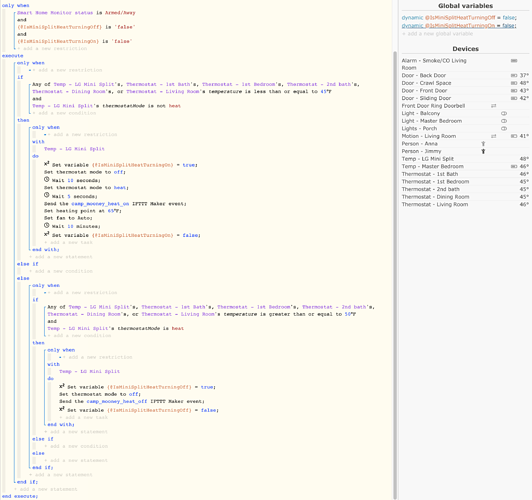Click the clock icon beside Wait 5 seconds
Screen dimensions: 532x500
point(46,195)
